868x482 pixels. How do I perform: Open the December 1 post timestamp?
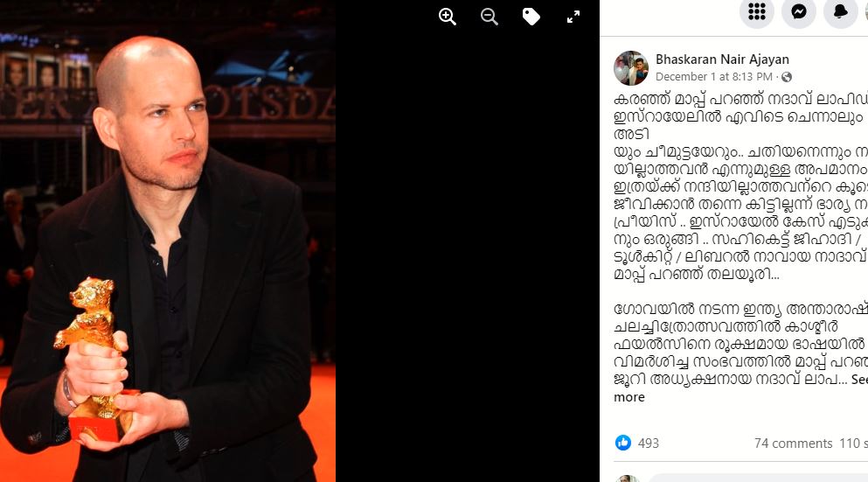pyautogui.click(x=714, y=76)
